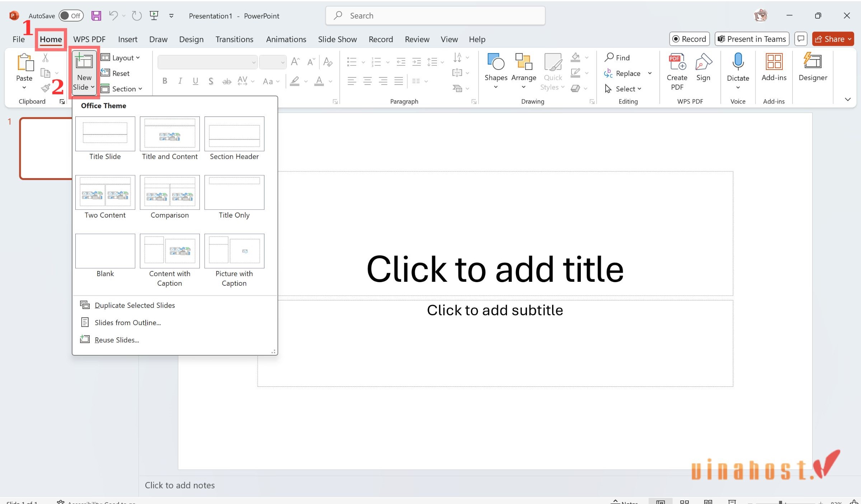Toggle Underline formatting
The height and width of the screenshot is (504, 861).
click(195, 81)
